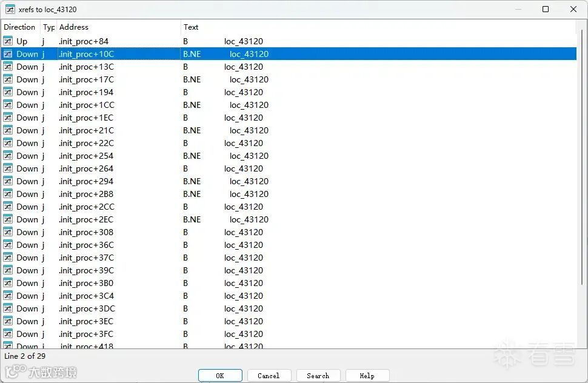Open the Search button
Viewport: 588px width, 383px height.
point(318,376)
